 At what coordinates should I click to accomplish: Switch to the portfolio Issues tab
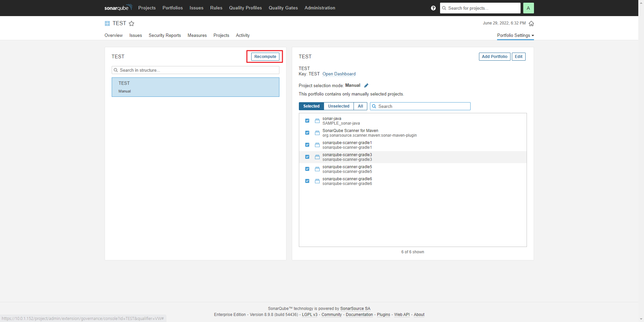tap(136, 36)
